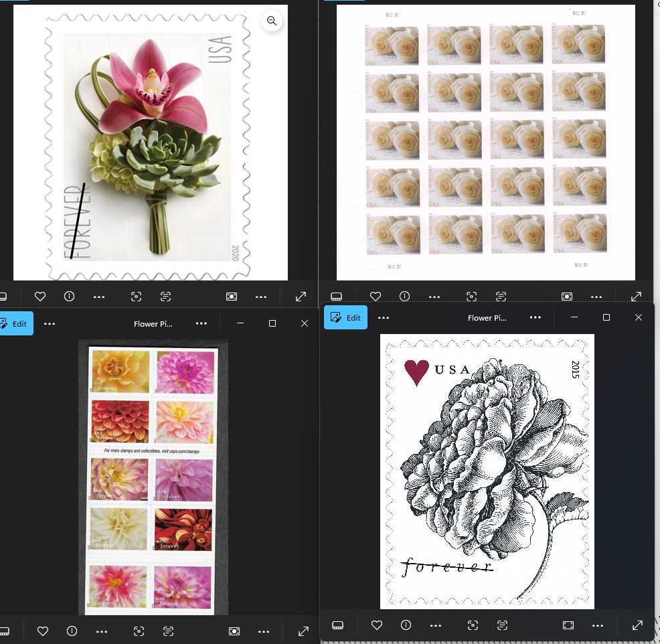Favorite the peony stamp photo
This screenshot has width=660, height=644.
click(376, 625)
